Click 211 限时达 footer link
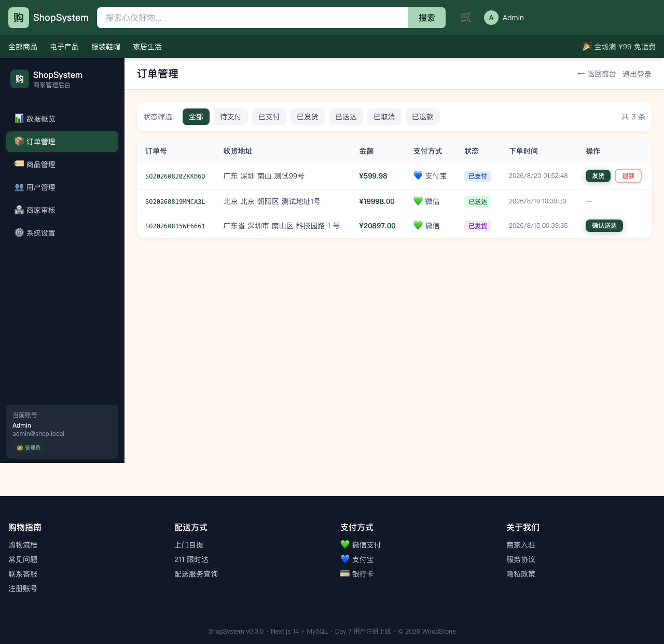664x644 pixels. pos(191,559)
